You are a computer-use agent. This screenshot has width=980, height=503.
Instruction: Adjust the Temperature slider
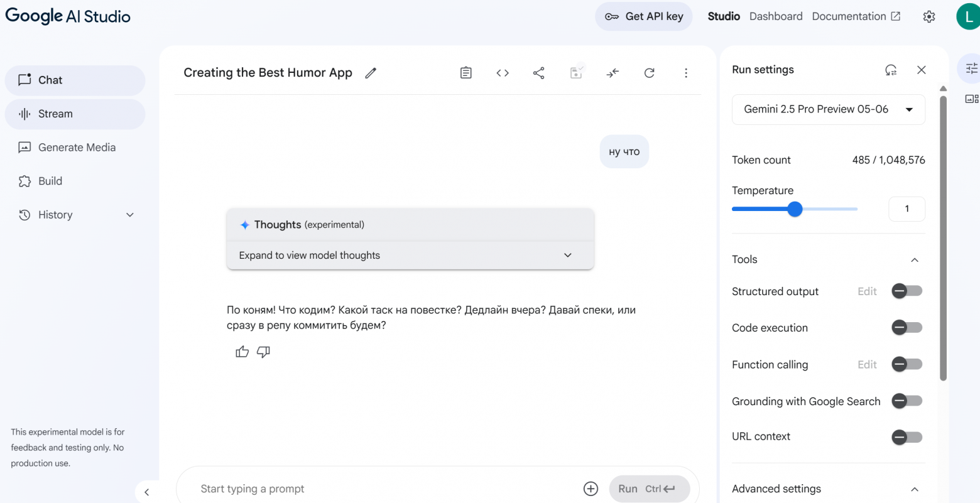click(x=795, y=209)
